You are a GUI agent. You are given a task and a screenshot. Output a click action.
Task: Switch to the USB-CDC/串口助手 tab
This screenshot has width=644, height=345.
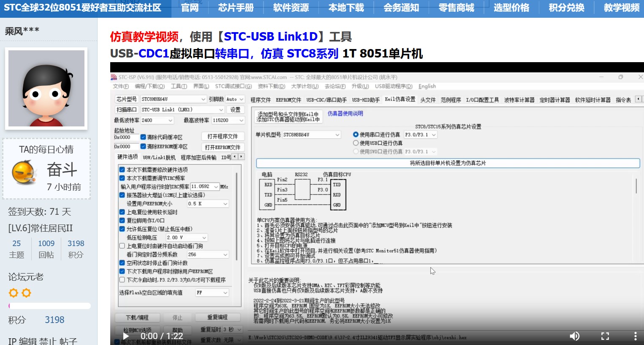[x=326, y=100]
